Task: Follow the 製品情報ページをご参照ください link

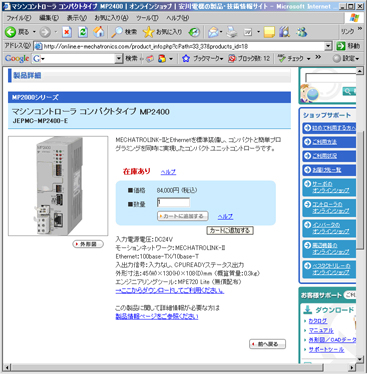Action: (x=157, y=316)
